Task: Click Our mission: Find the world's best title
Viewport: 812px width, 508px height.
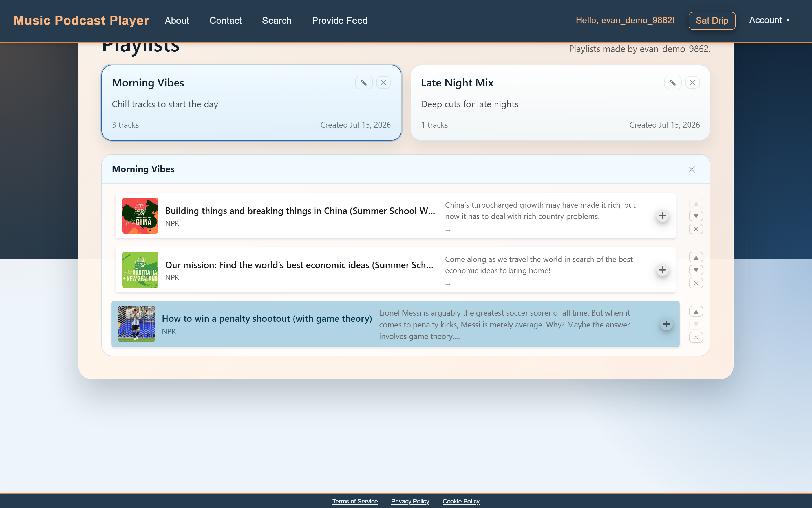Action: [299, 265]
